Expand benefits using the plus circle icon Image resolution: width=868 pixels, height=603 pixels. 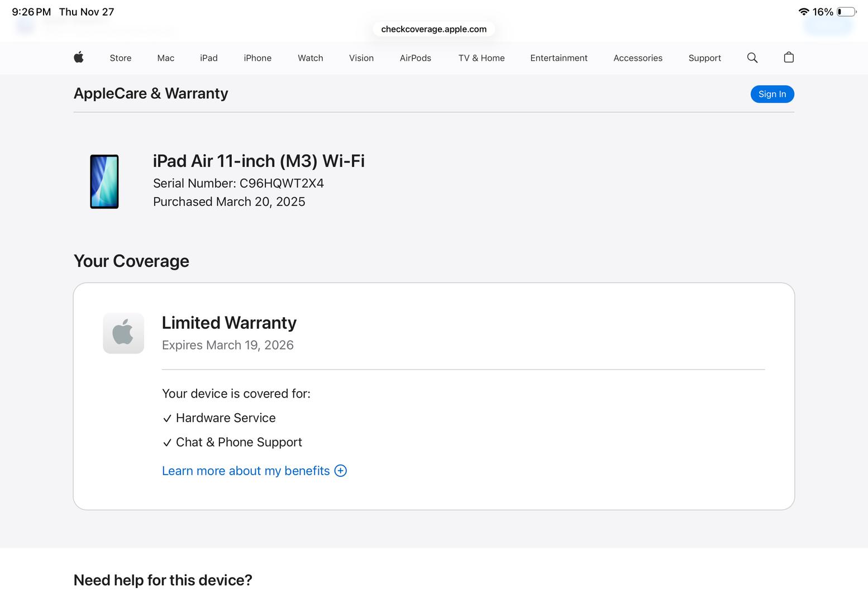341,471
